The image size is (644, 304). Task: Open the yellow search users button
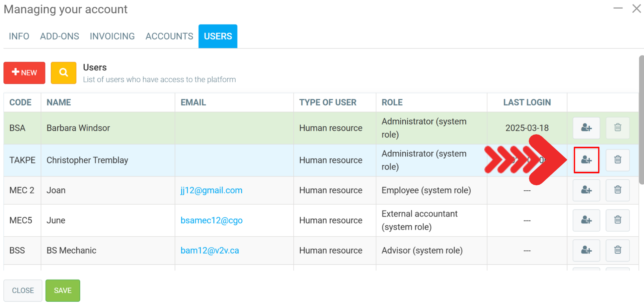pyautogui.click(x=63, y=73)
